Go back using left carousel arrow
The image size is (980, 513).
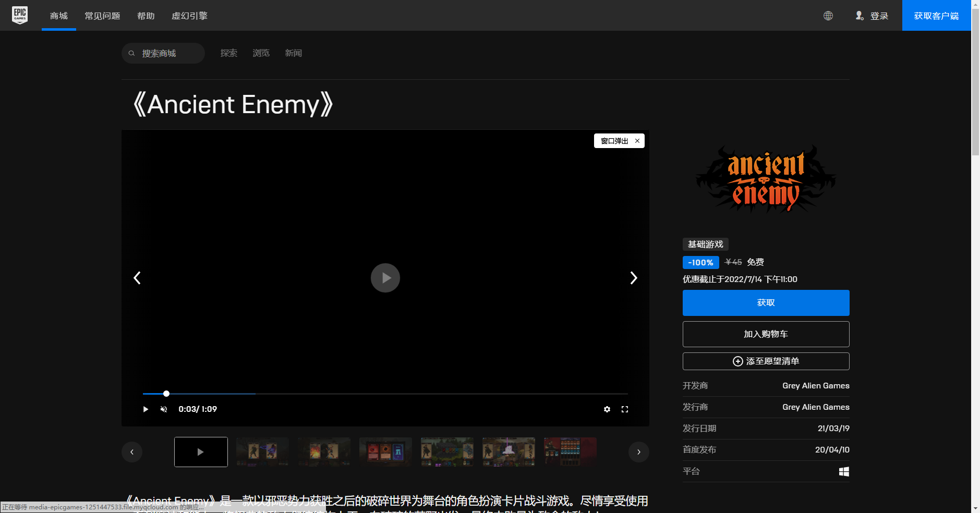132,452
